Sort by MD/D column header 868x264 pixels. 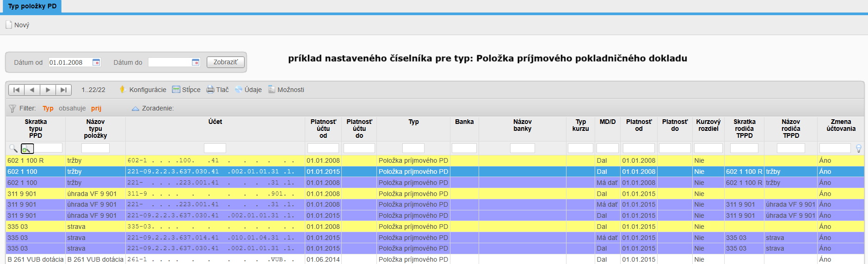[x=608, y=122]
